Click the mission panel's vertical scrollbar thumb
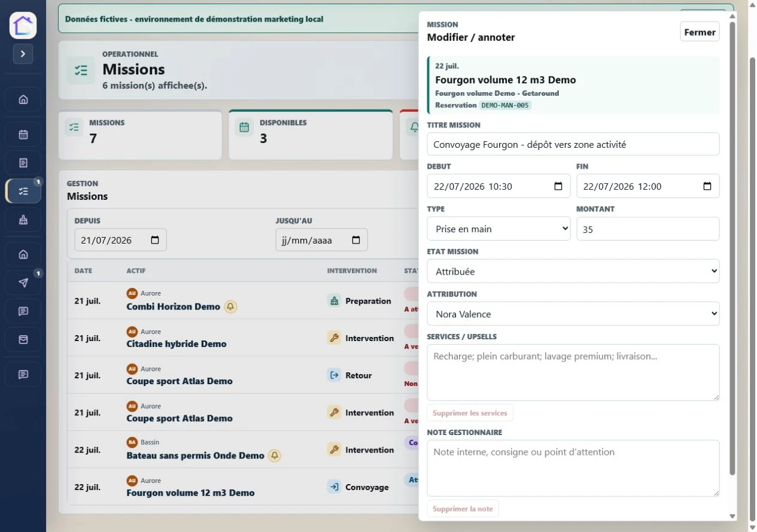This screenshot has width=757, height=532. [x=732, y=248]
